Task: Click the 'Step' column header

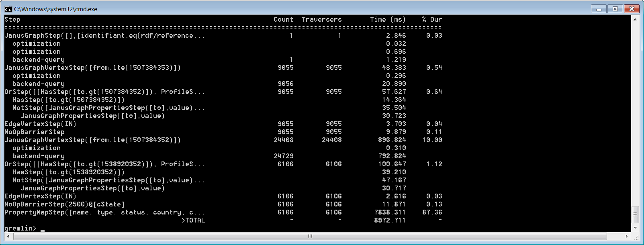Action: 12,19
